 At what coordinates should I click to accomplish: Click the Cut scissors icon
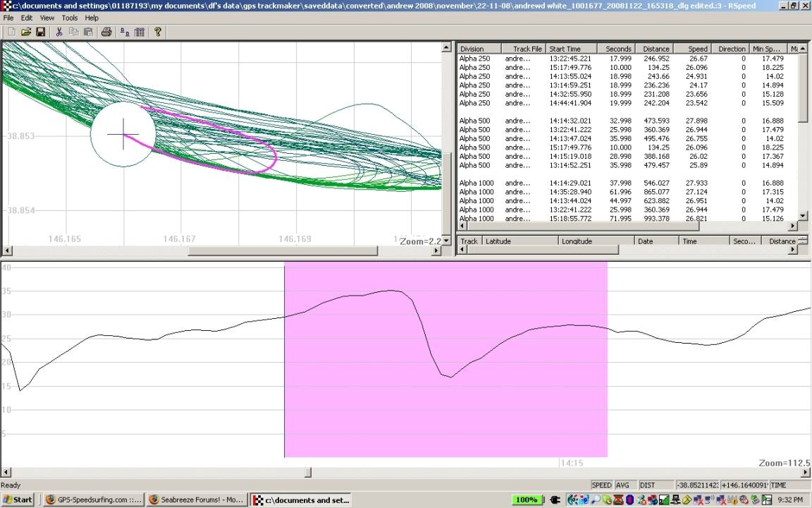tap(59, 32)
